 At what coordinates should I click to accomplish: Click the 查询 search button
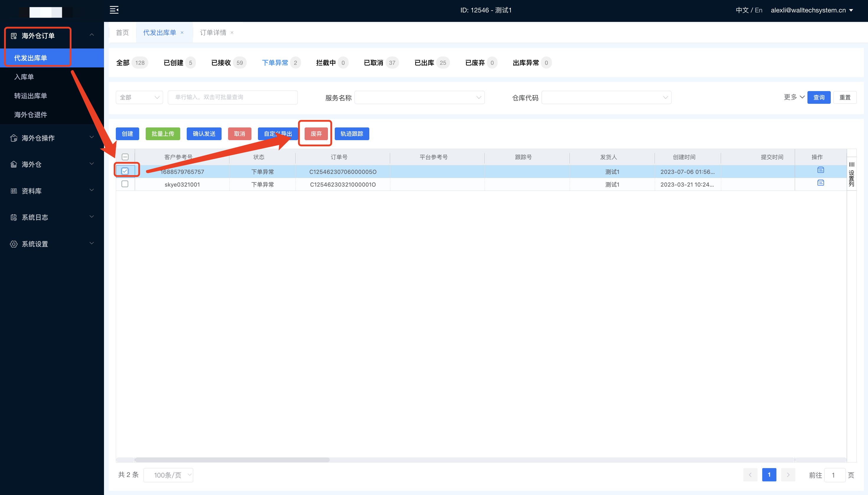click(819, 98)
